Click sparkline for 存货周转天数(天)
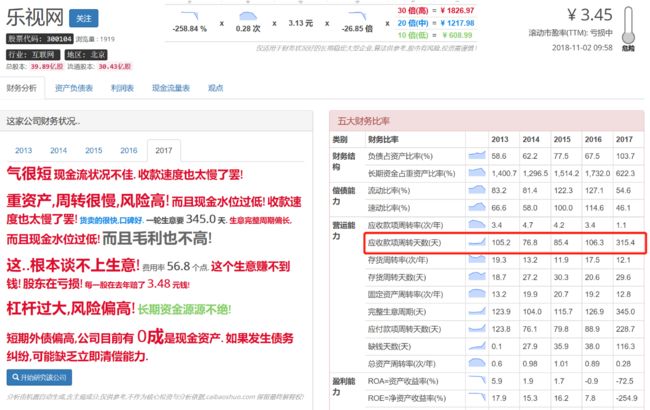The image size is (650, 410). point(477,276)
